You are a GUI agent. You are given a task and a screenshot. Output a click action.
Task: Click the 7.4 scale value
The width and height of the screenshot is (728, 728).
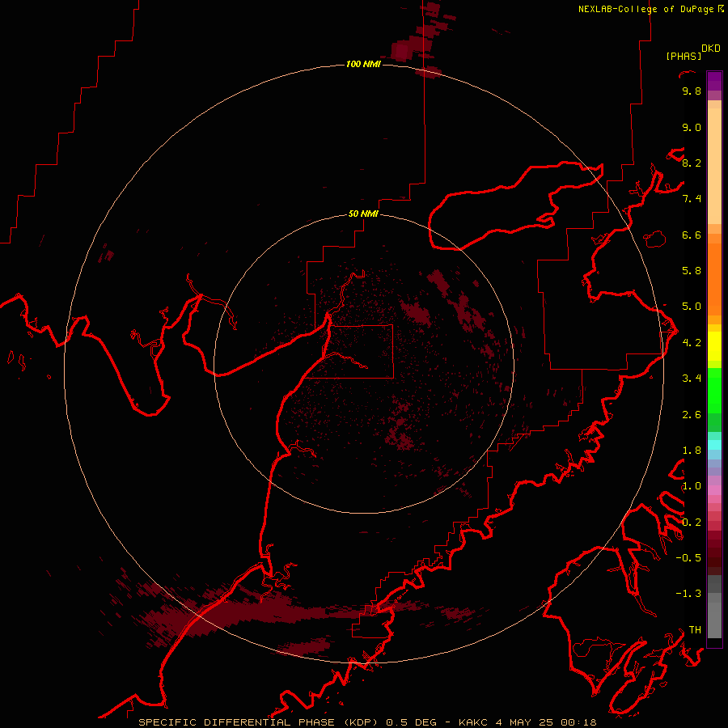[692, 199]
